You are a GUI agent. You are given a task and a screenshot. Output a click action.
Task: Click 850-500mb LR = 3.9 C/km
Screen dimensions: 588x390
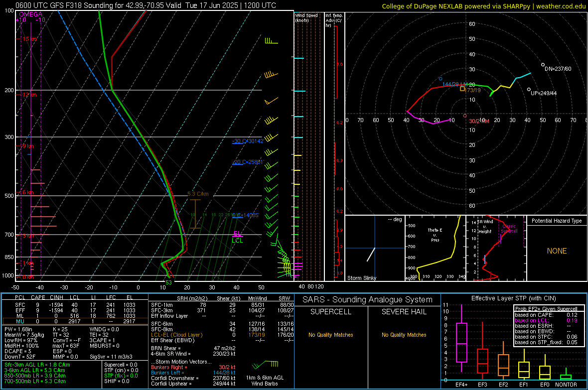pos(35,376)
